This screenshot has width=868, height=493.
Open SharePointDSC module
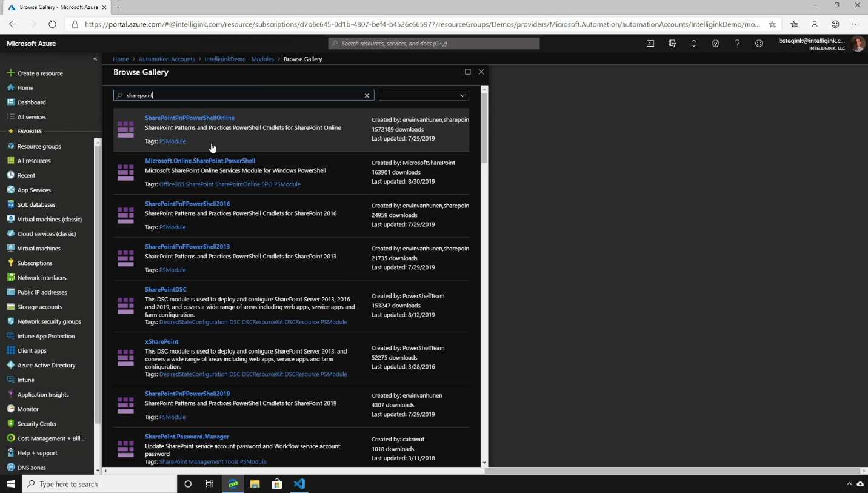[165, 290]
